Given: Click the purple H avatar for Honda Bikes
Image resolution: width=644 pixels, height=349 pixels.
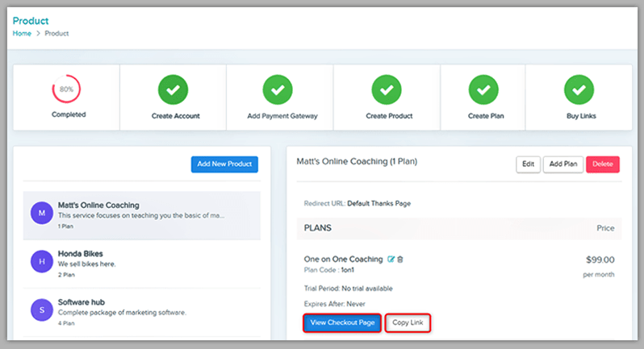Looking at the screenshot, I should (x=41, y=262).
